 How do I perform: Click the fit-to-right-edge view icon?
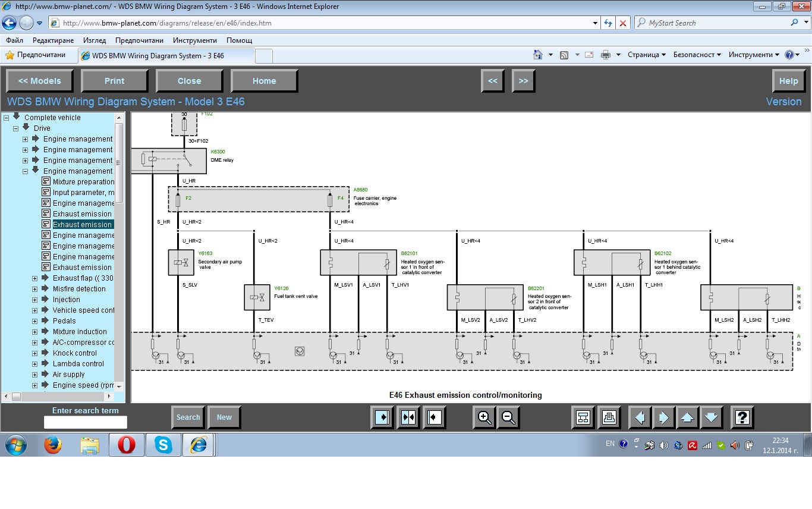coord(382,417)
